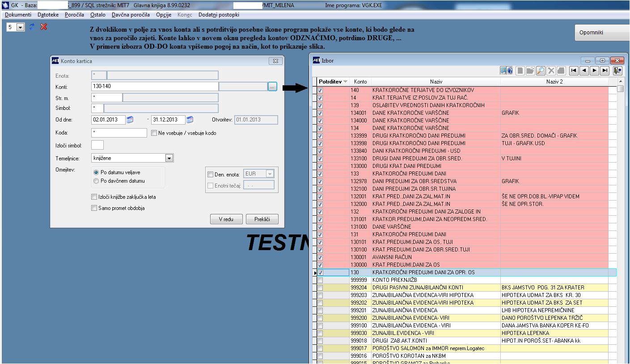
Task: Open calendar picker next to 02.01.2013
Action: 130,120
